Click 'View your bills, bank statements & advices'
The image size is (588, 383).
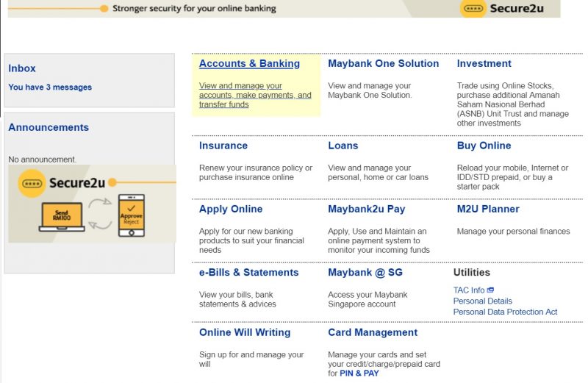coord(237,299)
